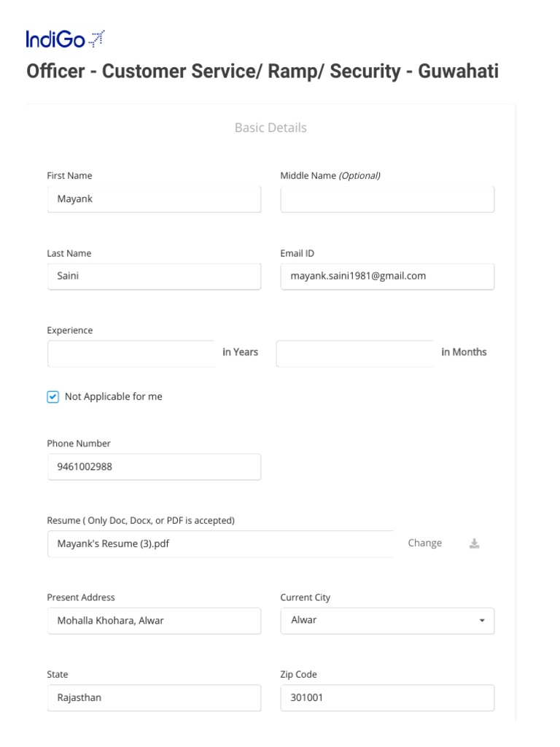The image size is (560, 747).
Task: Click the First Name field
Action: [x=154, y=199]
